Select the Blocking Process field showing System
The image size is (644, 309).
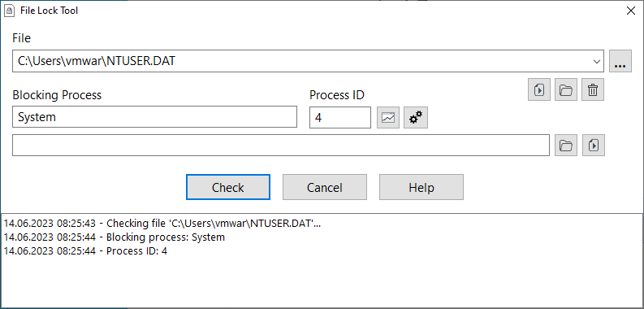tap(154, 117)
